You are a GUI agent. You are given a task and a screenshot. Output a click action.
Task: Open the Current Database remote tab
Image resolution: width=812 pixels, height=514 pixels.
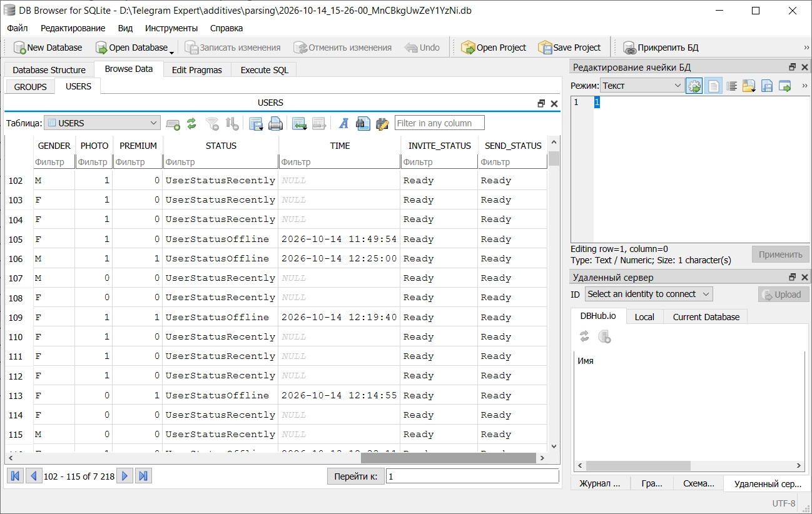point(706,317)
